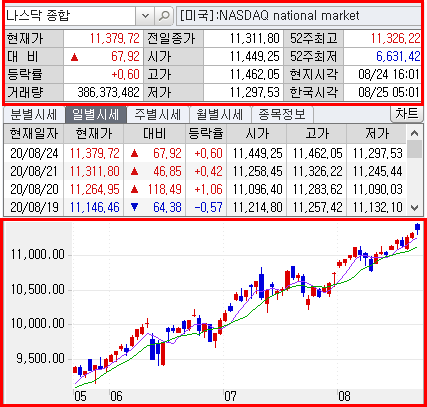
Task: Click the blue down triangle for 20/08/19
Action: point(134,207)
